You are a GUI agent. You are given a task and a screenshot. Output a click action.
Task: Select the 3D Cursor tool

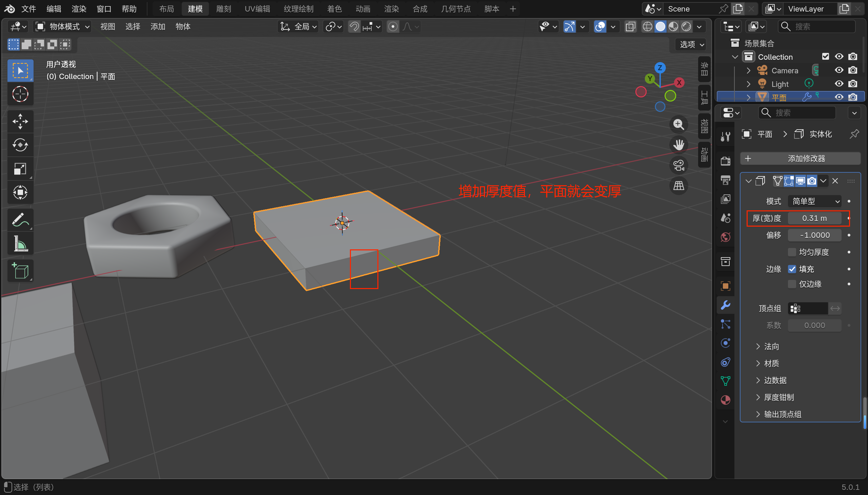[x=20, y=94]
